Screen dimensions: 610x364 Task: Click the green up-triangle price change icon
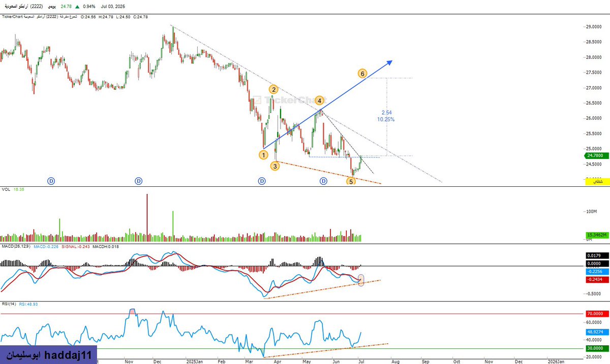pyautogui.click(x=77, y=7)
